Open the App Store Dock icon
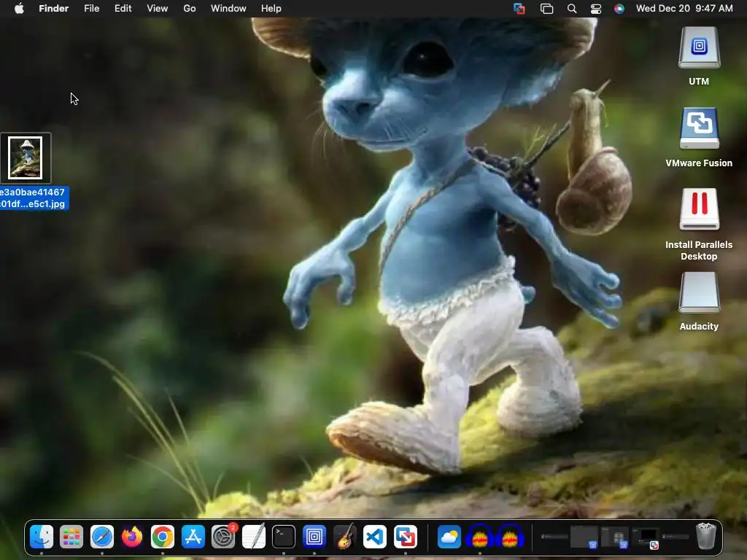 click(193, 537)
